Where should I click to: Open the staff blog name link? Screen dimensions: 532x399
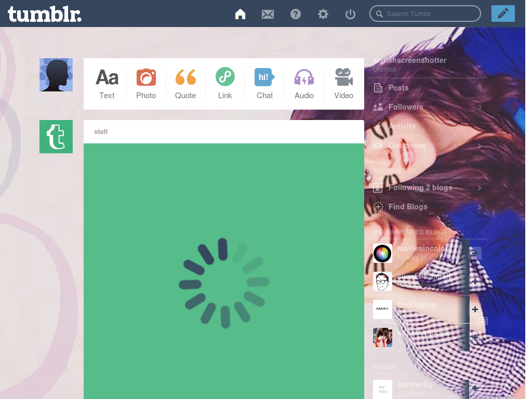coord(101,131)
